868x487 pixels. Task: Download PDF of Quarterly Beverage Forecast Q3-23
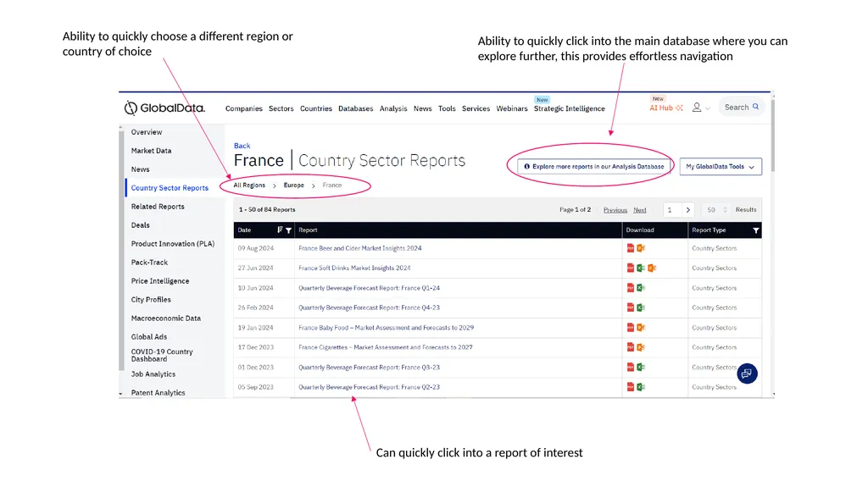[x=630, y=367]
